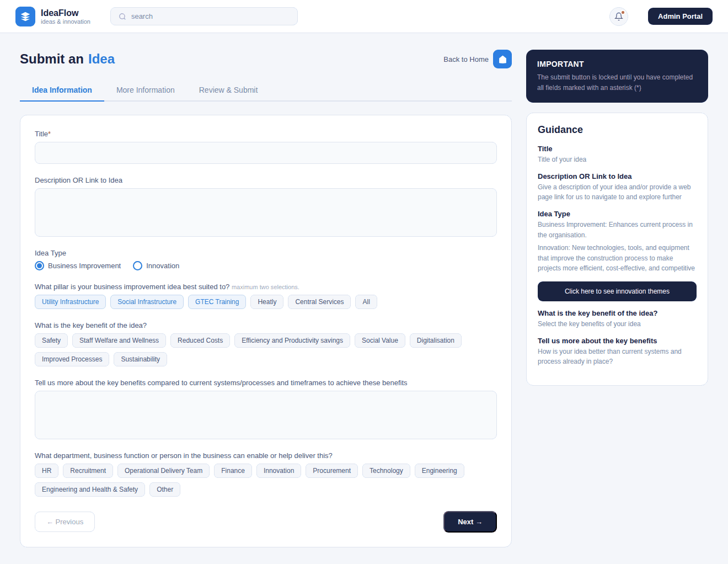The image size is (728, 564).
Task: Deselect the GTEC Training pillar chip
Action: point(217,302)
